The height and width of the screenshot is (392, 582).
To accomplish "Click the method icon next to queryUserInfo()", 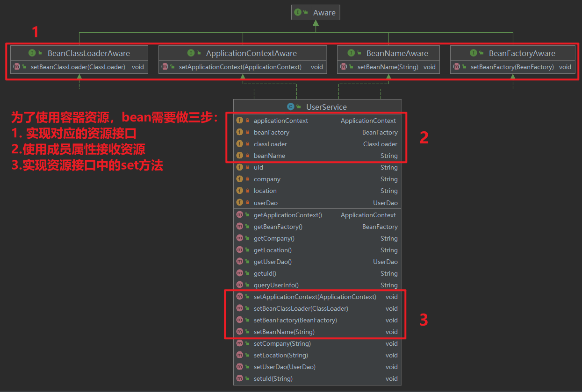I will (240, 285).
